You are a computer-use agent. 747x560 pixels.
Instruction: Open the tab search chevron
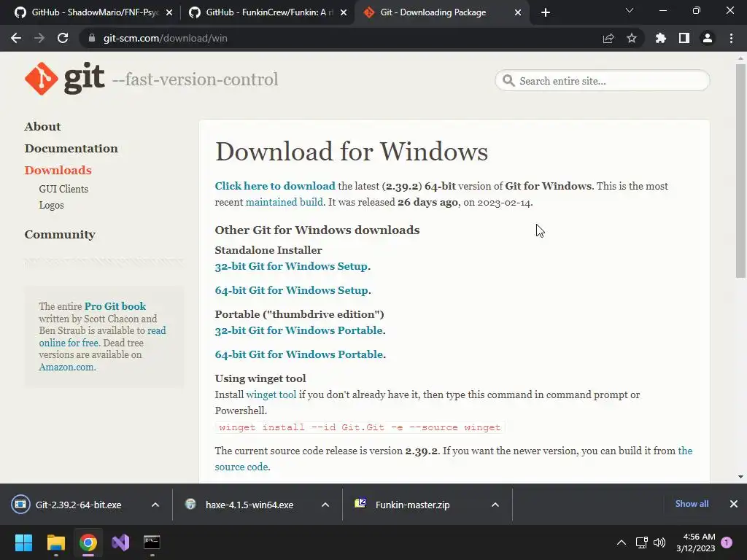pyautogui.click(x=630, y=10)
